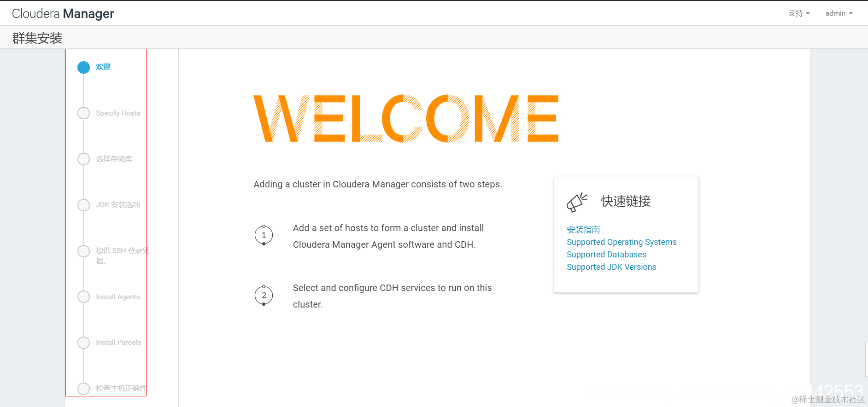Select the 欢迎 step circle
Image resolution: width=868 pixels, height=407 pixels.
[x=83, y=67]
